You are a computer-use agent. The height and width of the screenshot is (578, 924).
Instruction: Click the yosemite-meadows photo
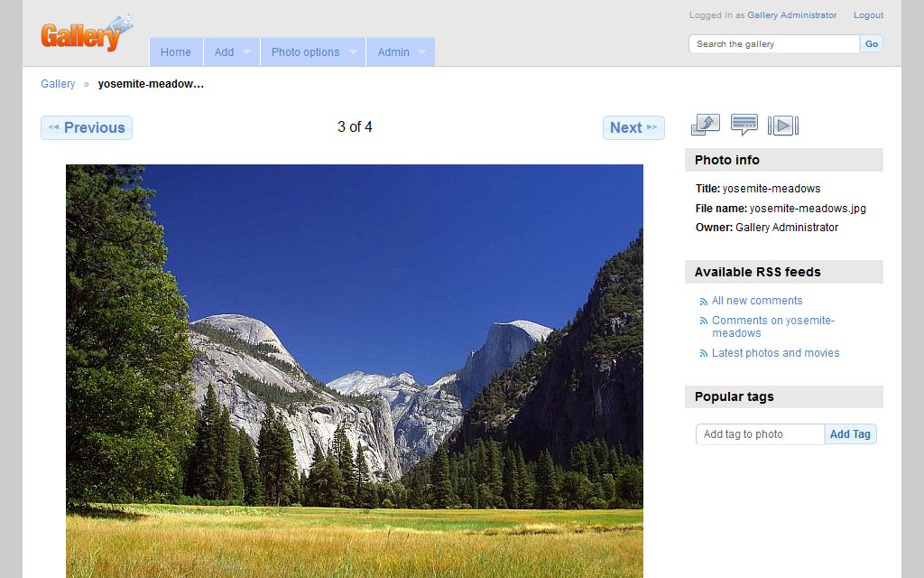pos(355,370)
